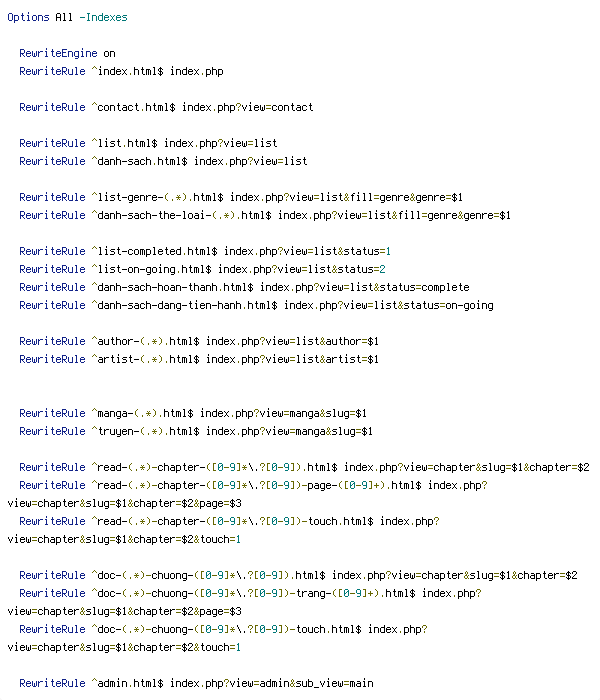Click 'touch=1' on the last doc-chuong line

point(221,647)
